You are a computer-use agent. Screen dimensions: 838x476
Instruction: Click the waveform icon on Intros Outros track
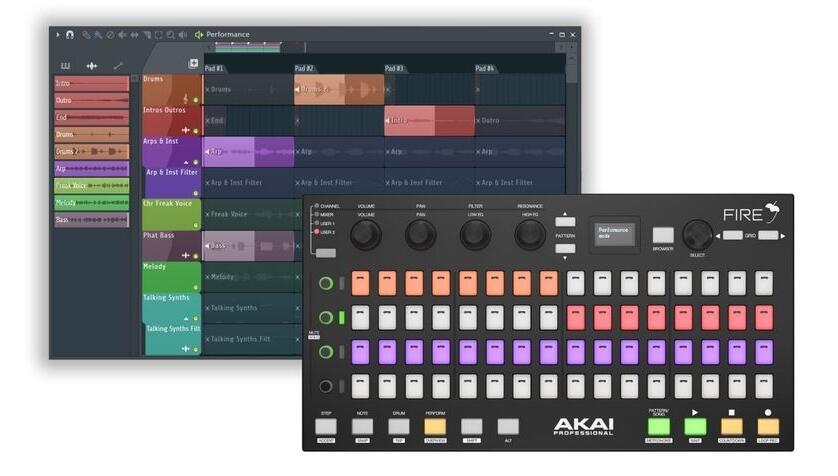[185, 130]
